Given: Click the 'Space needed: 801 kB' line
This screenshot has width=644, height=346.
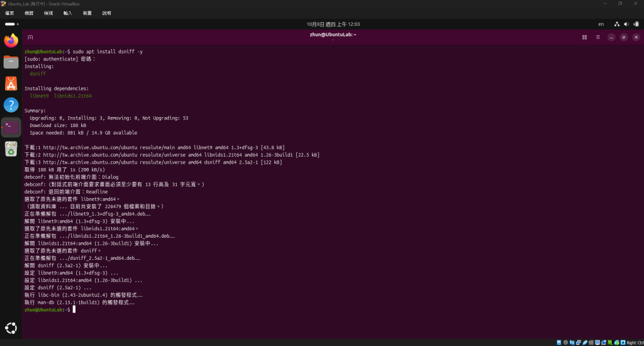Looking at the screenshot, I should (84, 133).
